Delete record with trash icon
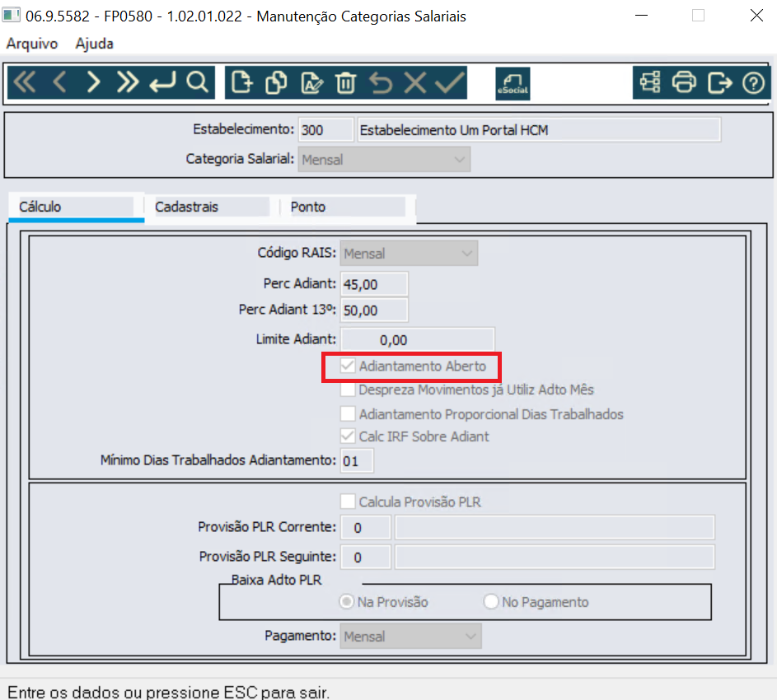Viewport: 777px width, 700px height. click(345, 82)
